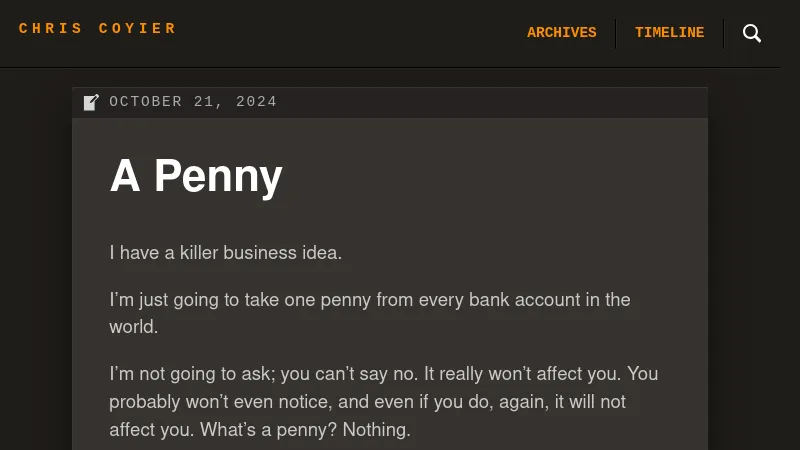800x450 pixels.
Task: Click the empty area of the date bar
Action: [490, 103]
